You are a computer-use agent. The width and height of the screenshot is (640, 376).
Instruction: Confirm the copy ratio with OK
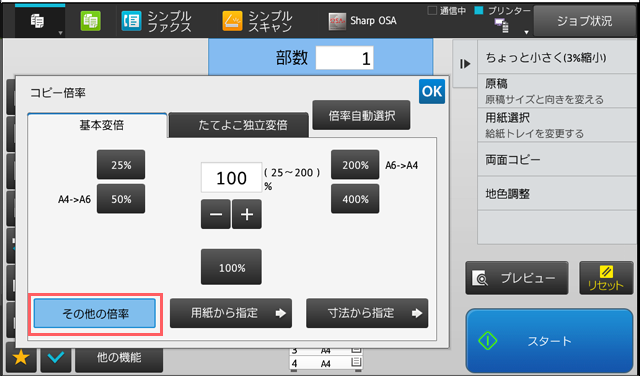432,91
